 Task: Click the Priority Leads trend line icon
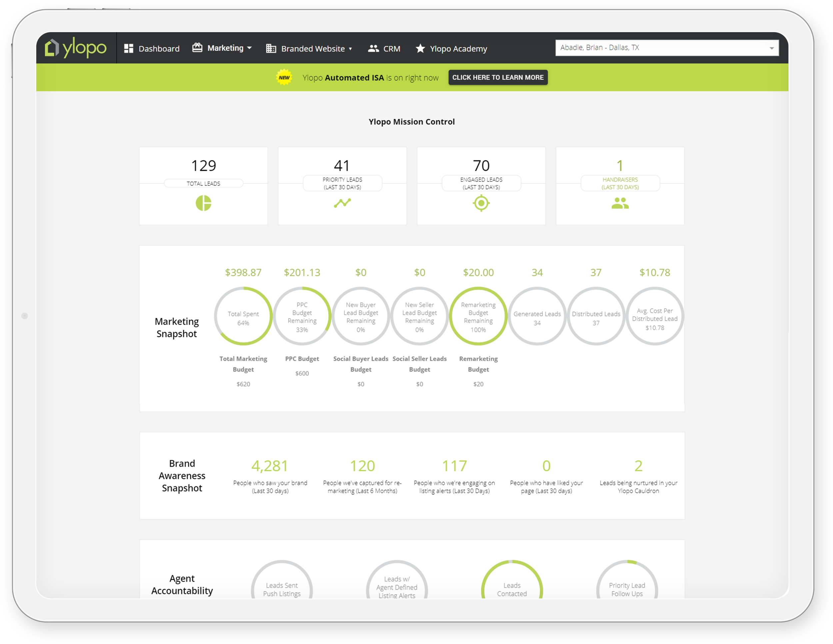(343, 203)
